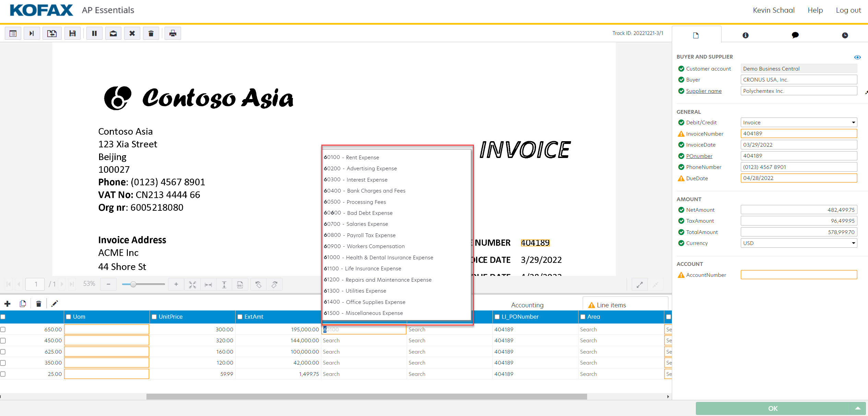The image size is (868, 416).
Task: Open the comments speech bubble tab
Action: (795, 35)
